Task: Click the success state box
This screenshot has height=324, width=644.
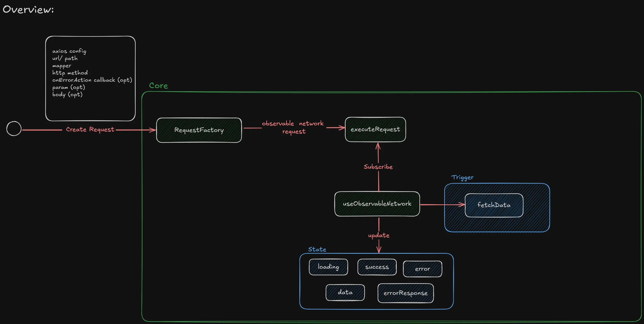Action: [377, 267]
